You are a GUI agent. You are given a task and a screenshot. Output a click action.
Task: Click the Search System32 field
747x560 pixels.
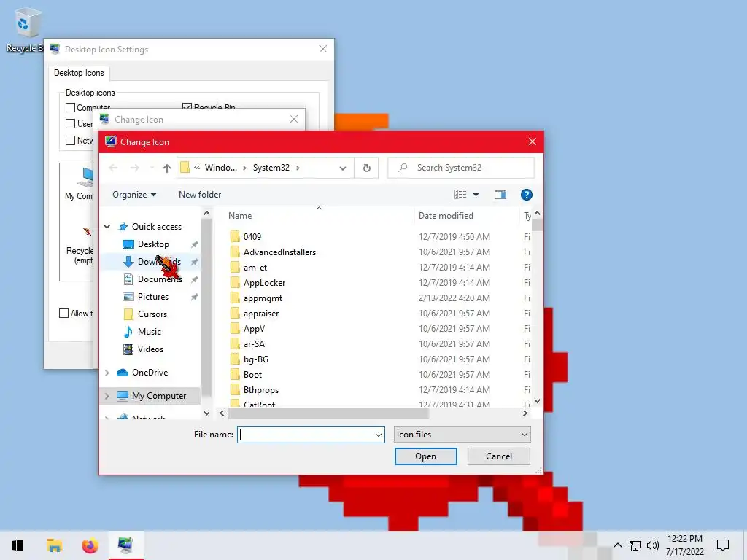[x=461, y=168]
